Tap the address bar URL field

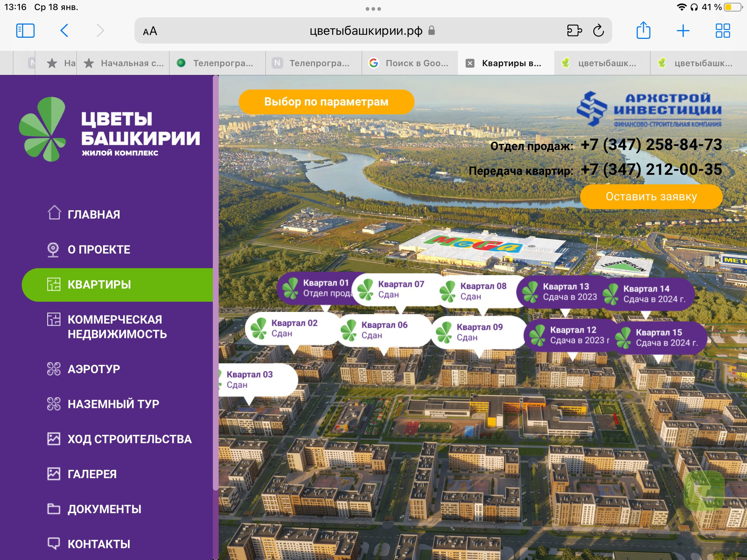[366, 30]
